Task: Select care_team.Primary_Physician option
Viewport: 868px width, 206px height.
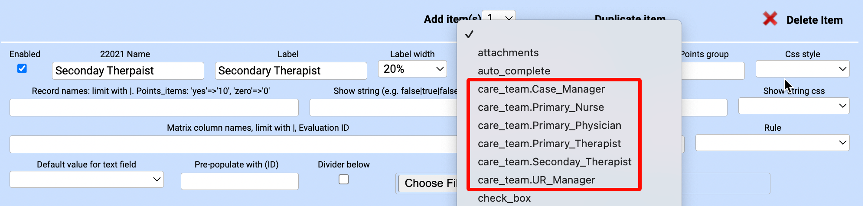Action: point(549,126)
